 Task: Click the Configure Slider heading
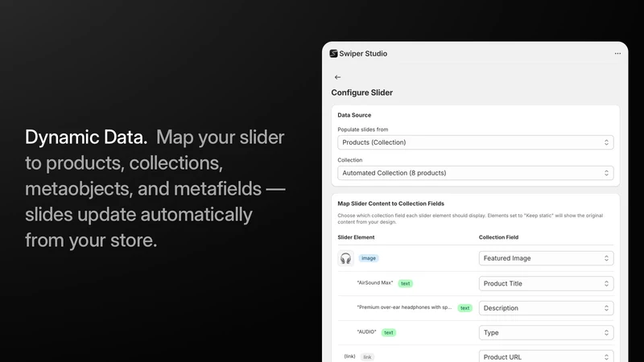[361, 93]
